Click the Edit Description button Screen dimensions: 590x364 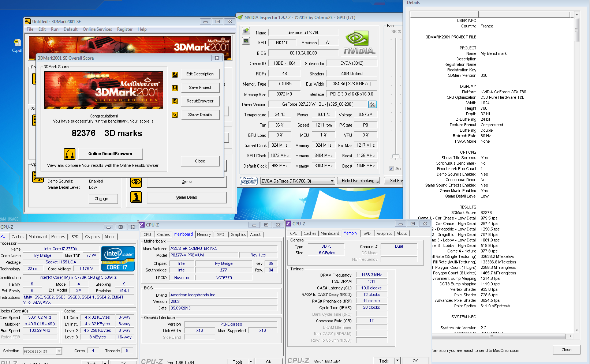click(x=200, y=74)
